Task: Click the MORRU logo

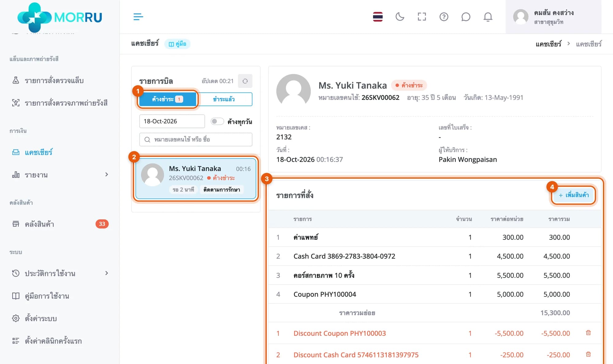Action: (59, 17)
